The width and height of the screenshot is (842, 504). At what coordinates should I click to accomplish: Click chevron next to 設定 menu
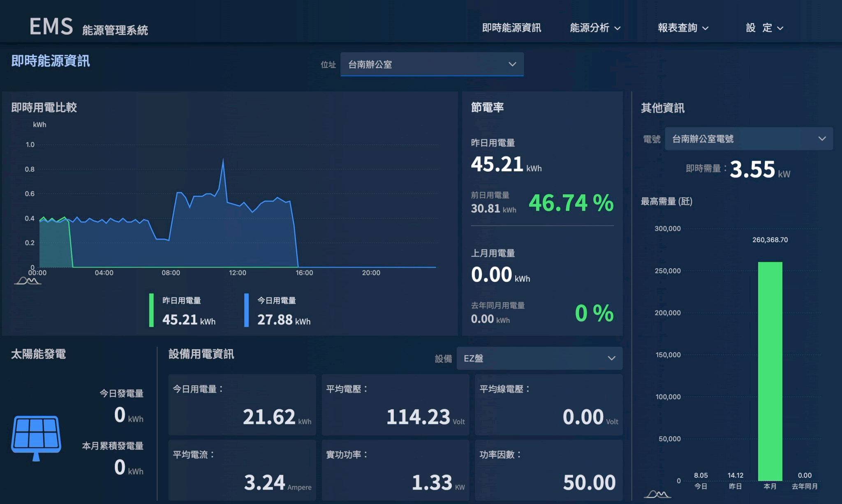780,28
